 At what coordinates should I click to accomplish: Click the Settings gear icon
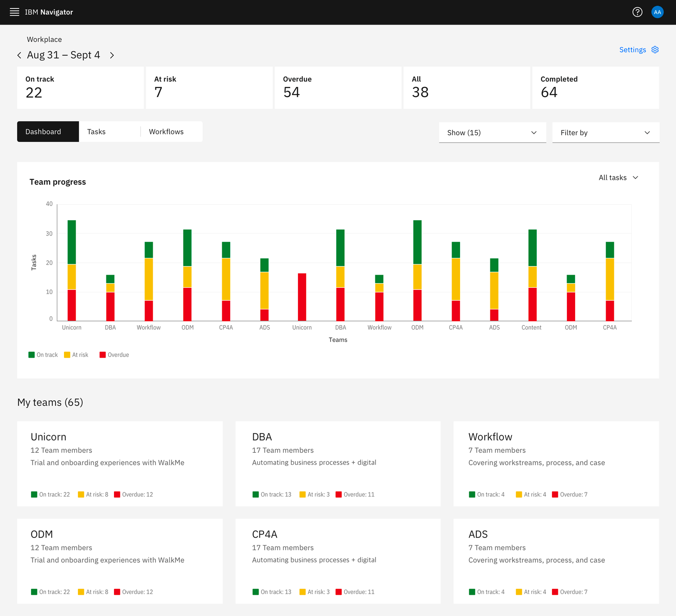click(655, 50)
